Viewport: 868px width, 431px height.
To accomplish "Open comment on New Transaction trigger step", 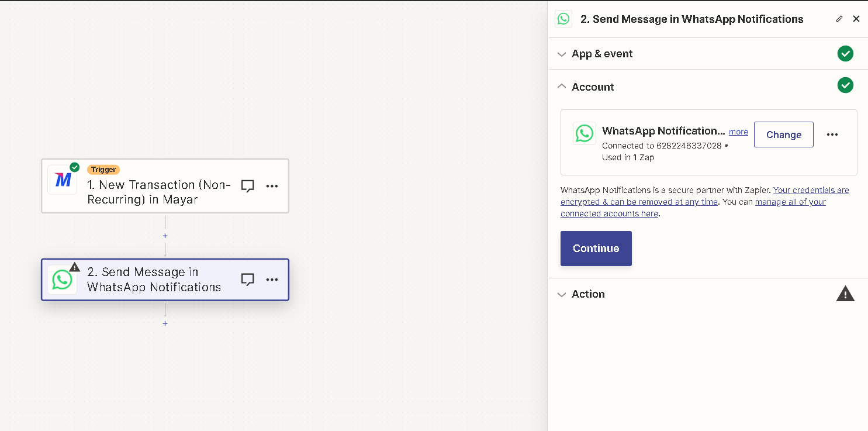I will [248, 186].
